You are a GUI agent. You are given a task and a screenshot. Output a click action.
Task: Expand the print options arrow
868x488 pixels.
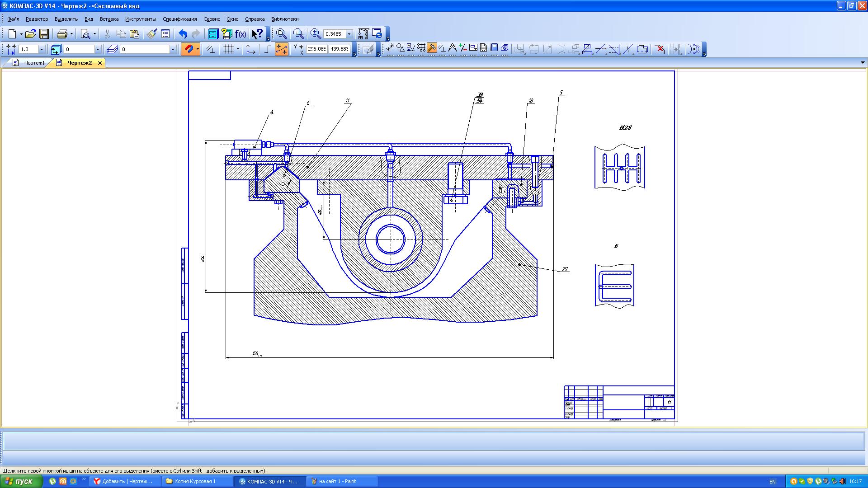[71, 34]
